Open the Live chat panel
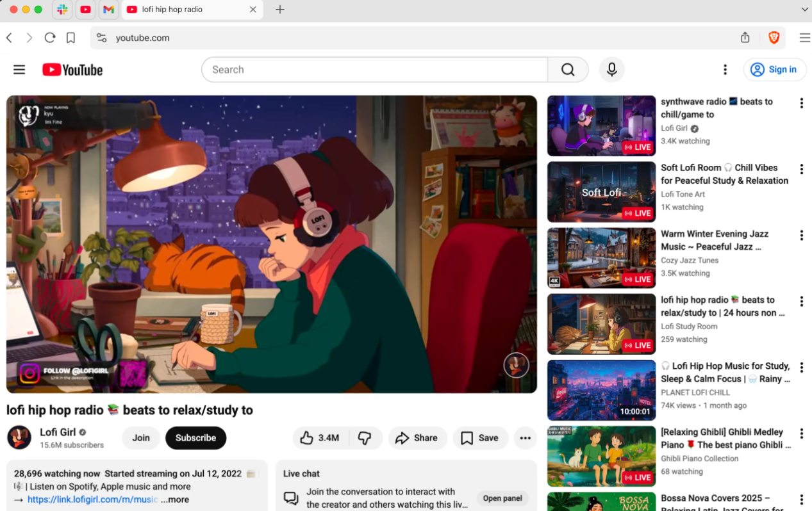812x511 pixels. pyautogui.click(x=502, y=498)
